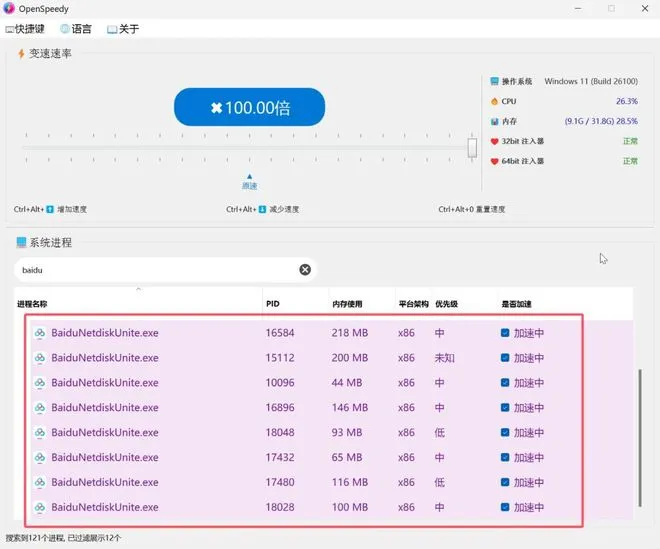Sort processes by the 内存使用 column header
The height and width of the screenshot is (549, 660).
pos(347,303)
